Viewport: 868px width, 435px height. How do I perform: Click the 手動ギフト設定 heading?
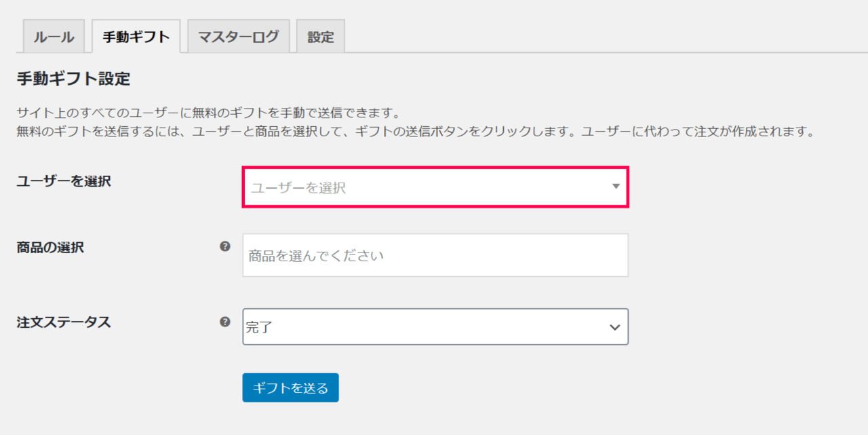pyautogui.click(x=73, y=79)
